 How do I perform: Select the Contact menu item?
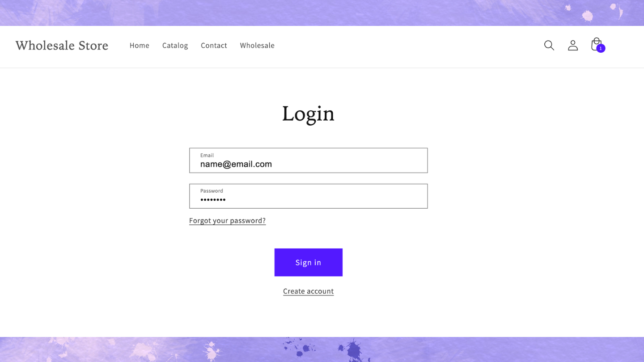(x=214, y=45)
